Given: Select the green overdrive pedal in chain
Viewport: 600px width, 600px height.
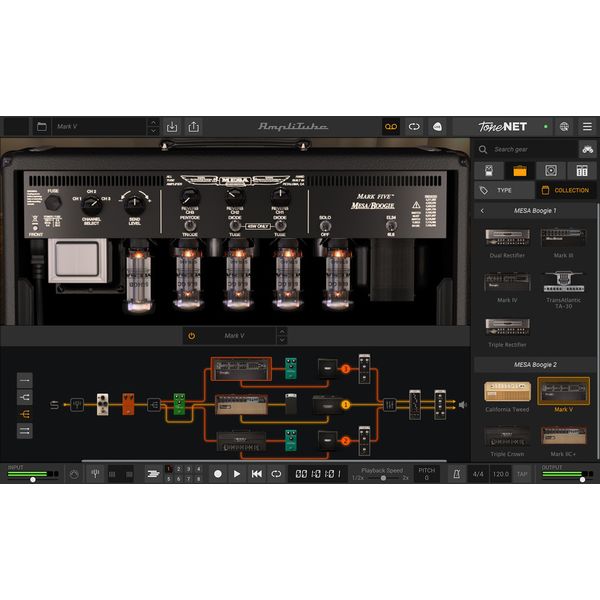Looking at the screenshot, I should click(x=179, y=404).
